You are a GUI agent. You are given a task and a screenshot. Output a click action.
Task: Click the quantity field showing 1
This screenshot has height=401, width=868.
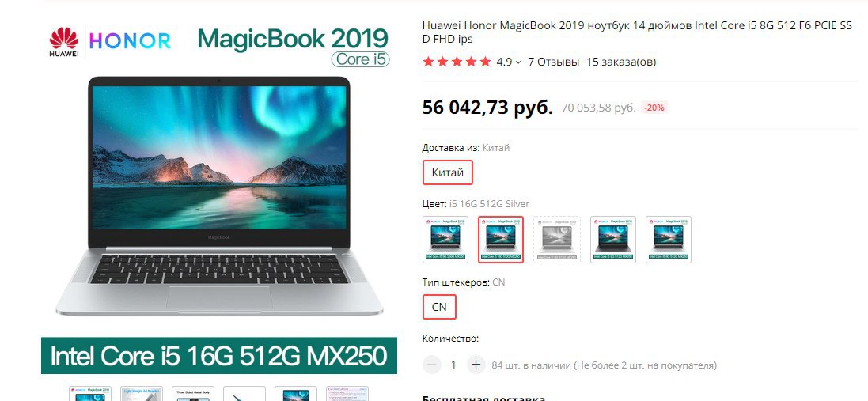click(x=453, y=365)
